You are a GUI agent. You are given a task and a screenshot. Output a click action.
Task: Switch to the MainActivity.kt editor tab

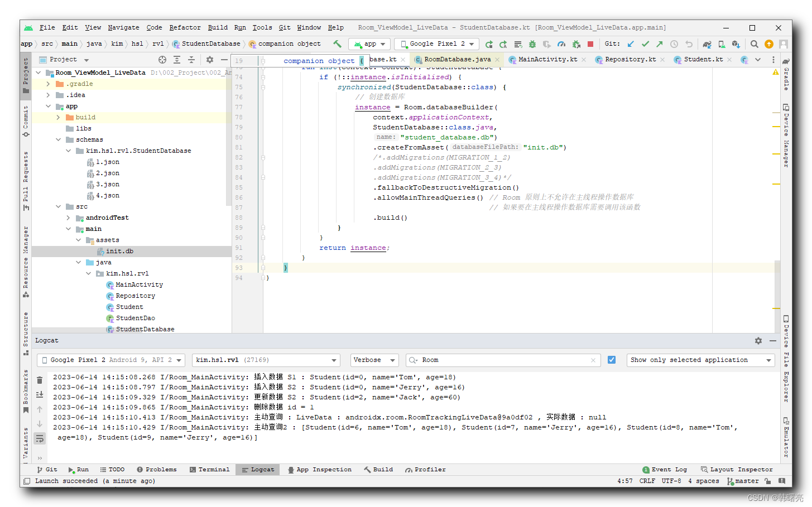pyautogui.click(x=547, y=59)
